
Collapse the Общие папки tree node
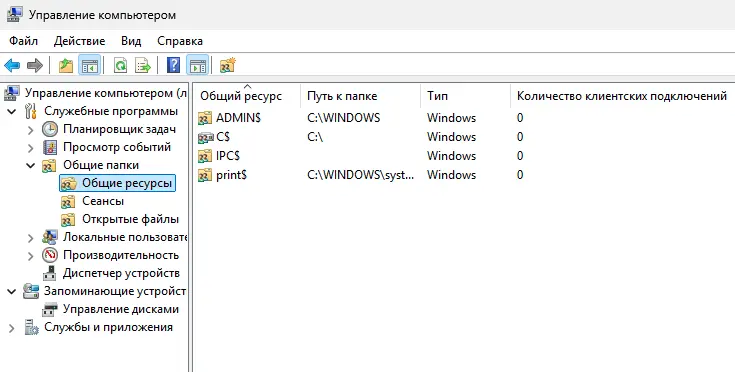pos(31,165)
